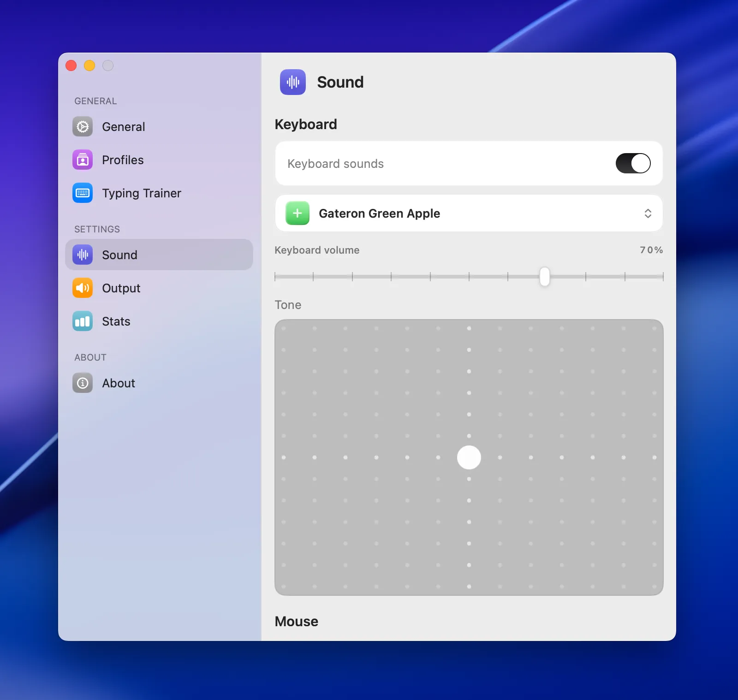Click the 70% keyboard volume value
The image size is (738, 700).
(651, 250)
